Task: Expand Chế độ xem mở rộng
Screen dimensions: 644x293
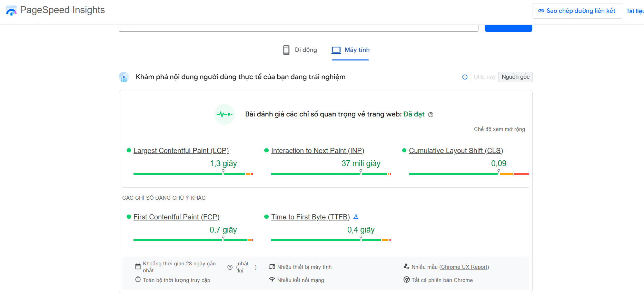Action: coord(499,129)
